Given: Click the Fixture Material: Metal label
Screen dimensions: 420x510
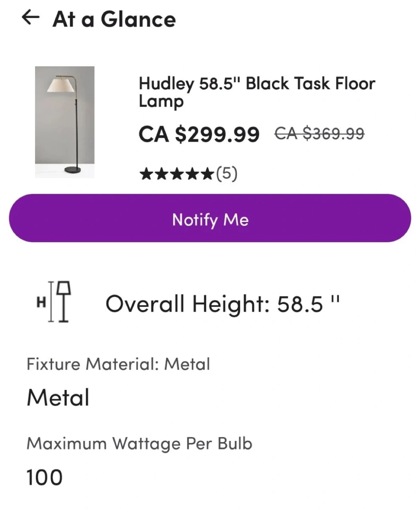Looking at the screenshot, I should tap(118, 364).
